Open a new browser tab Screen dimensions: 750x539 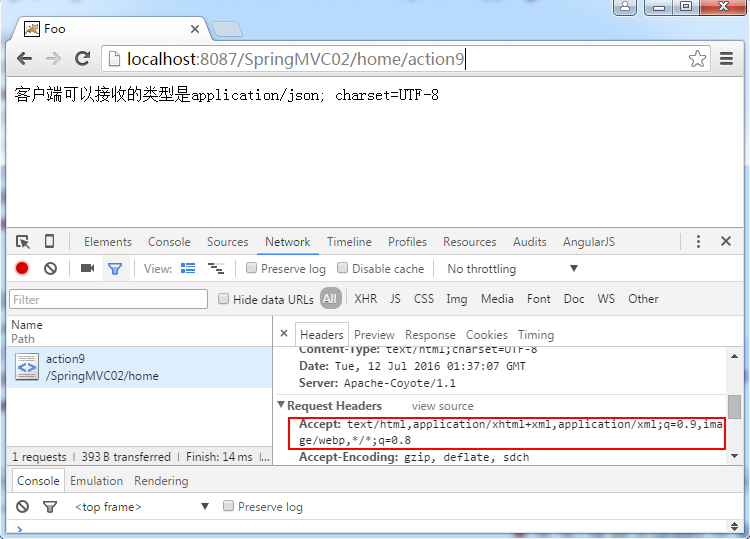pos(227,29)
